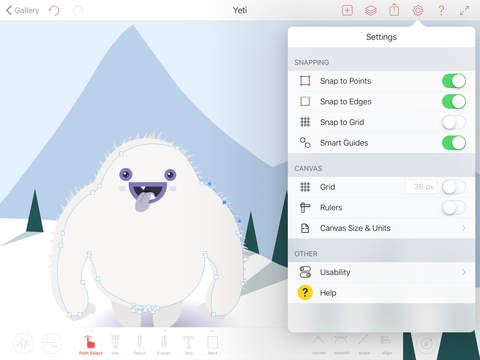480x360 pixels.
Task: Enable the canvas Grid switch
Action: tap(454, 187)
